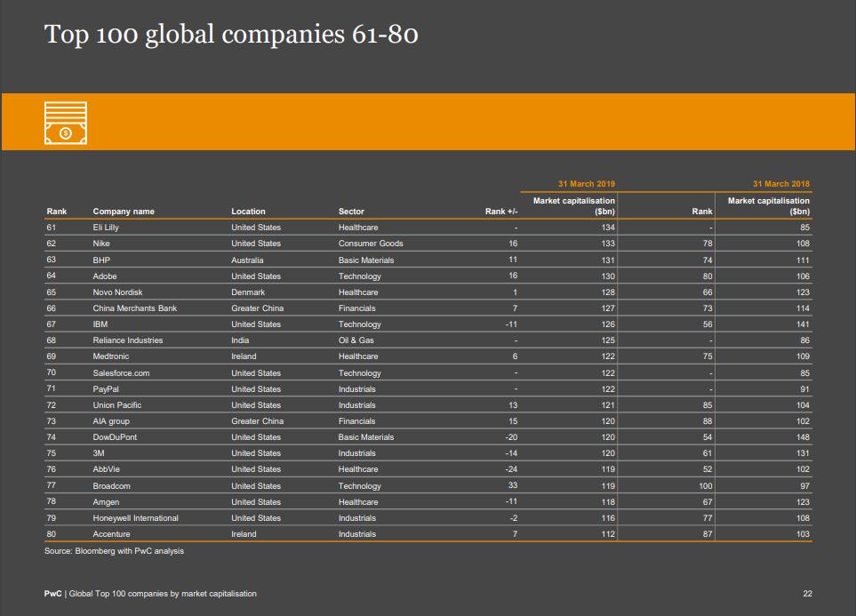
Task: Click rank number '80' in last row
Action: 51,534
